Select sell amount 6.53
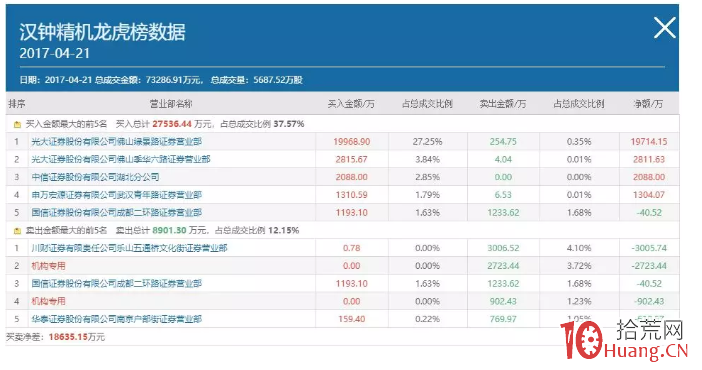 point(503,195)
